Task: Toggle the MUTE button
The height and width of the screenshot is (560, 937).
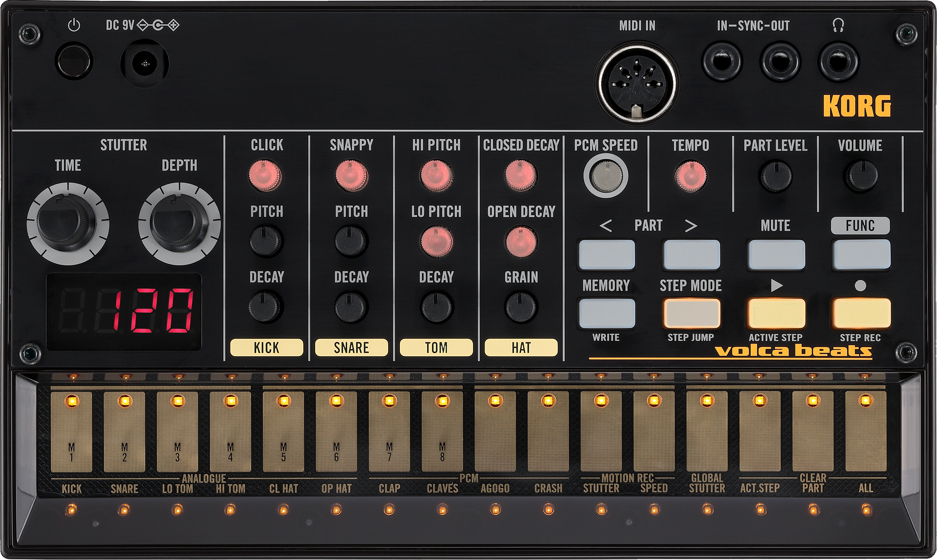Action: [776, 254]
